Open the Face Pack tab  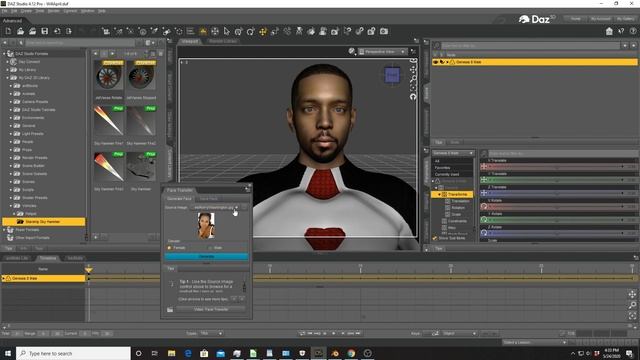click(x=209, y=198)
